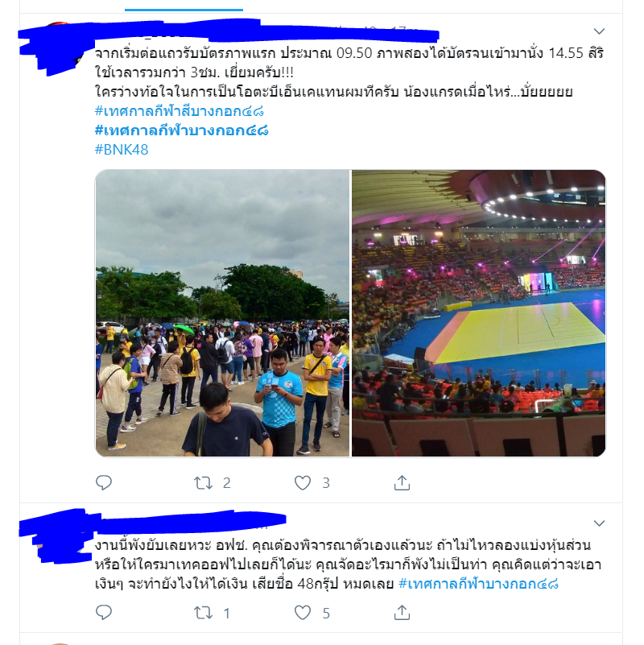Open hashtag #BNK48 link
644x645 pixels.
pyautogui.click(x=122, y=149)
